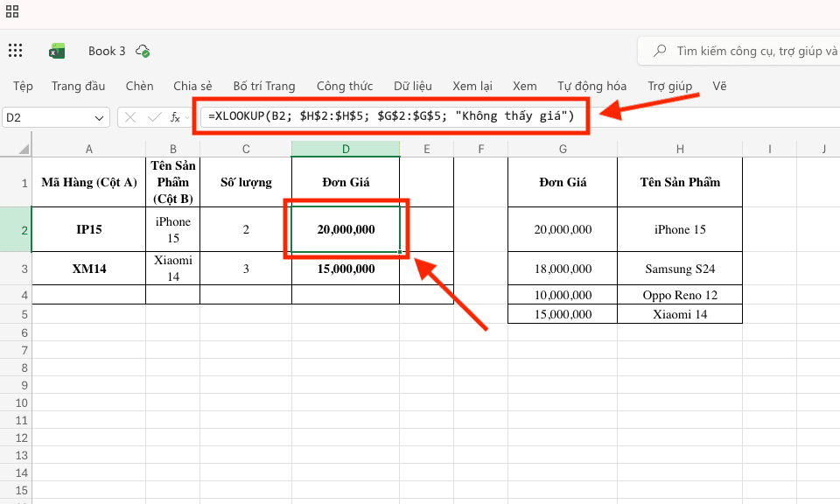This screenshot has height=504, width=840.
Task: Open the Vẽ tab
Action: click(719, 87)
